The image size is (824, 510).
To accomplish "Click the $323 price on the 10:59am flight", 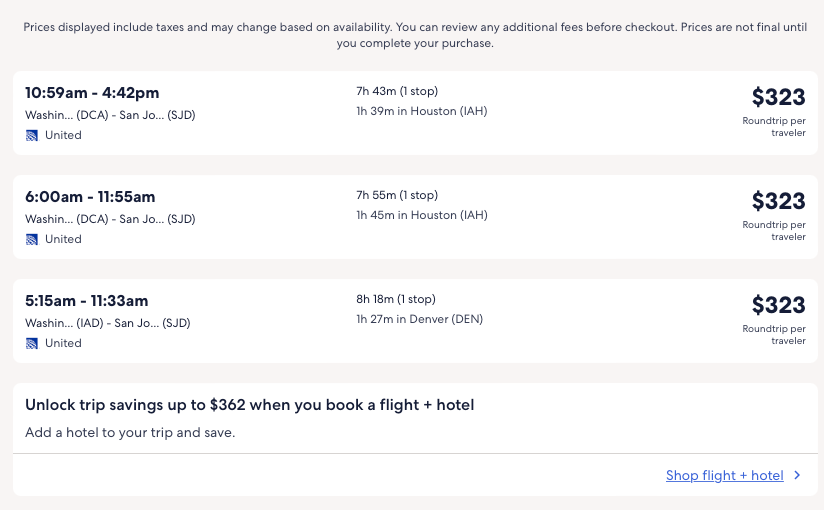I will tap(778, 97).
